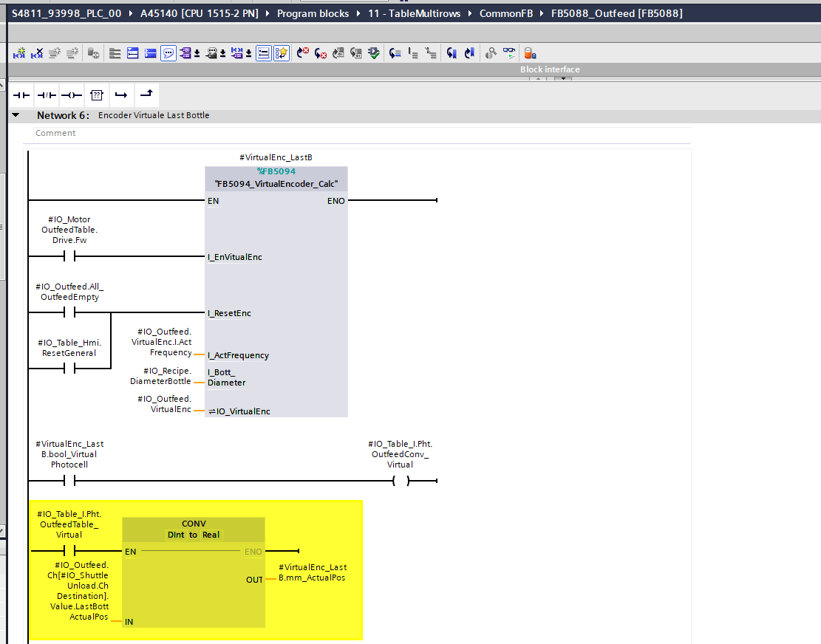The image size is (821, 644).
Task: Click the Network 6 title text
Action: tap(154, 115)
